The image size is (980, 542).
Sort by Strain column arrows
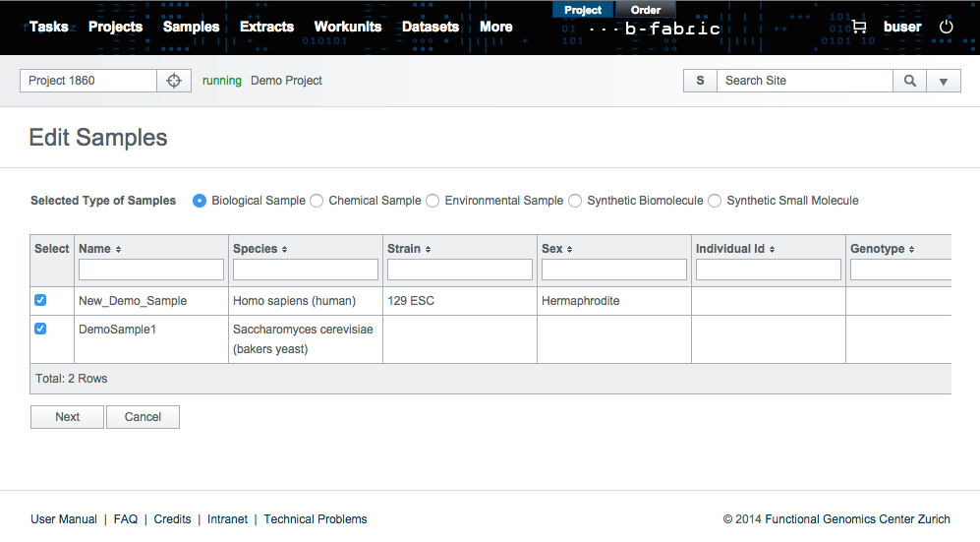pos(429,250)
